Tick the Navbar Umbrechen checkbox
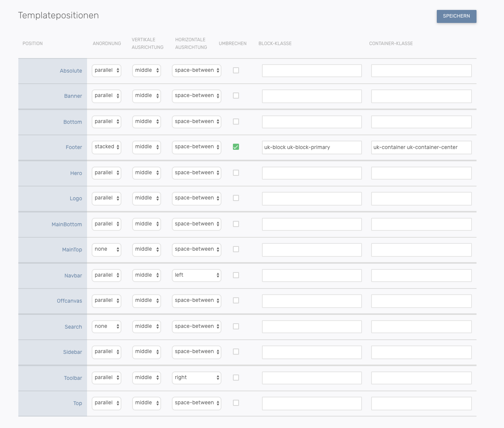 [x=236, y=275]
